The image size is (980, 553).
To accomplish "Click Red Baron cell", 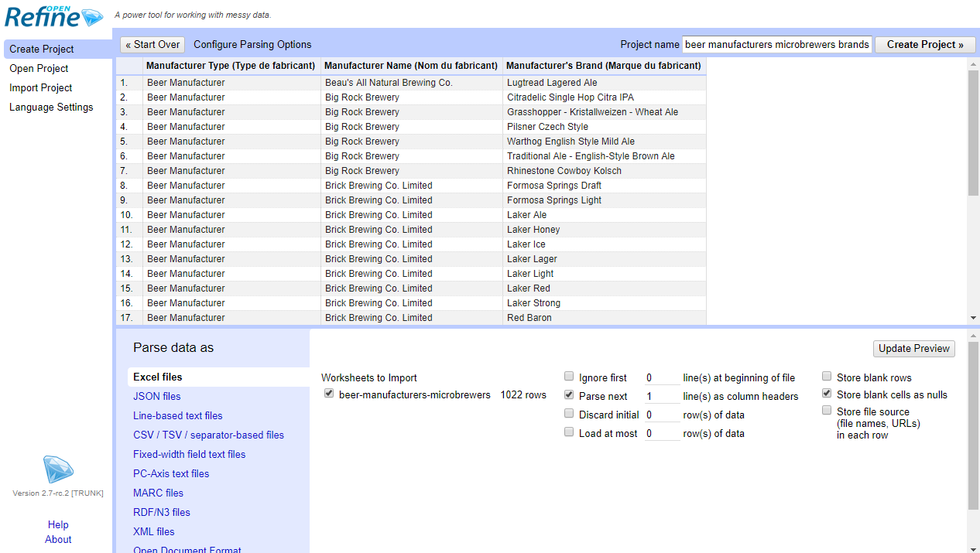I will coord(605,317).
